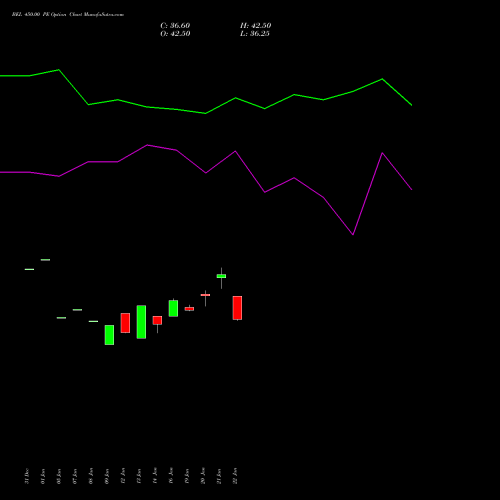Select the 20 Jan date label
Image resolution: width=500 pixels, height=500 pixels.
[x=203, y=476]
